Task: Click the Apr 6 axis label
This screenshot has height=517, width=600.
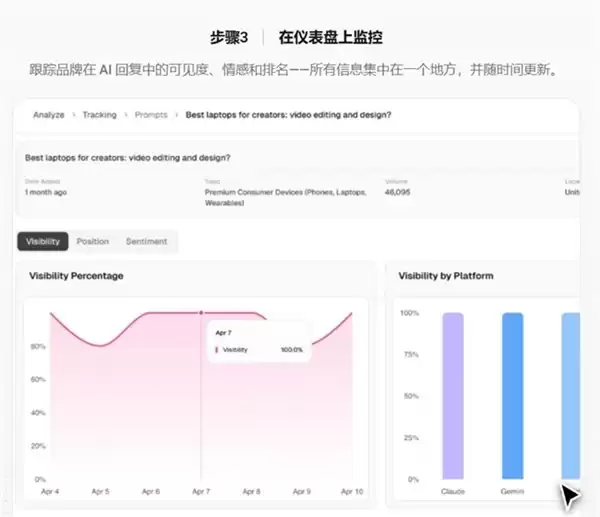Action: coord(151,491)
